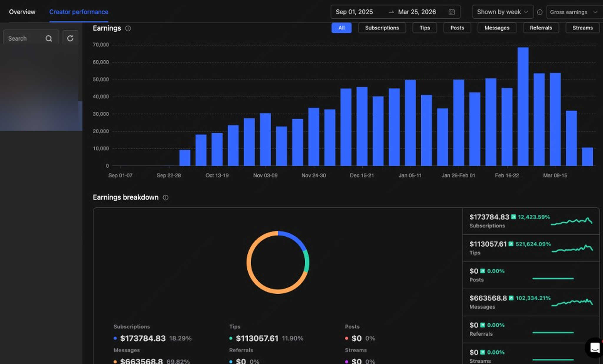The image size is (603, 364).
Task: Click the Posts filter button
Action: pyautogui.click(x=457, y=28)
